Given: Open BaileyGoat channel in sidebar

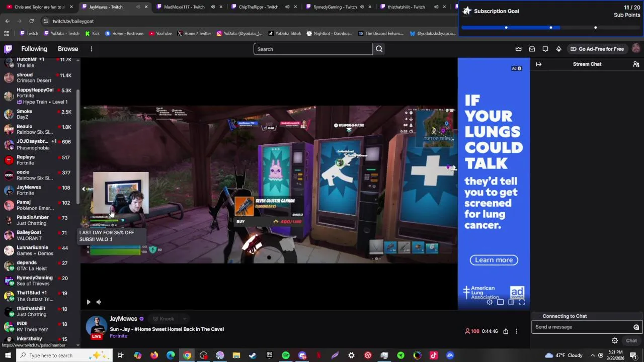Looking at the screenshot, I should [39, 235].
